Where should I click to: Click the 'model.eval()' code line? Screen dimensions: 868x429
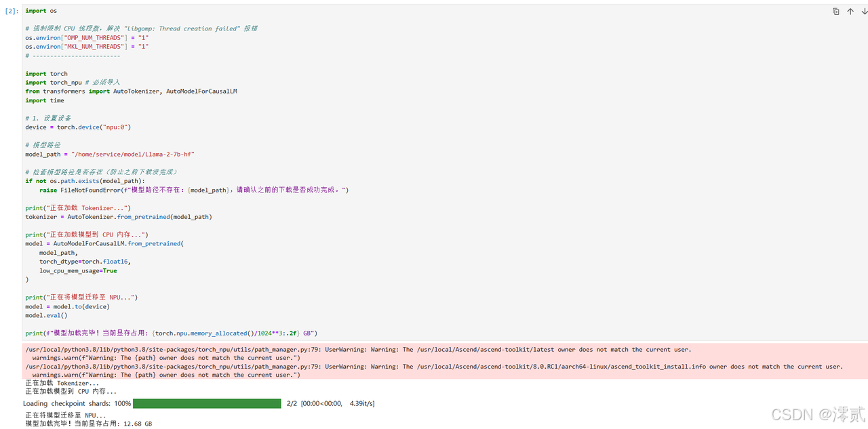coord(46,315)
